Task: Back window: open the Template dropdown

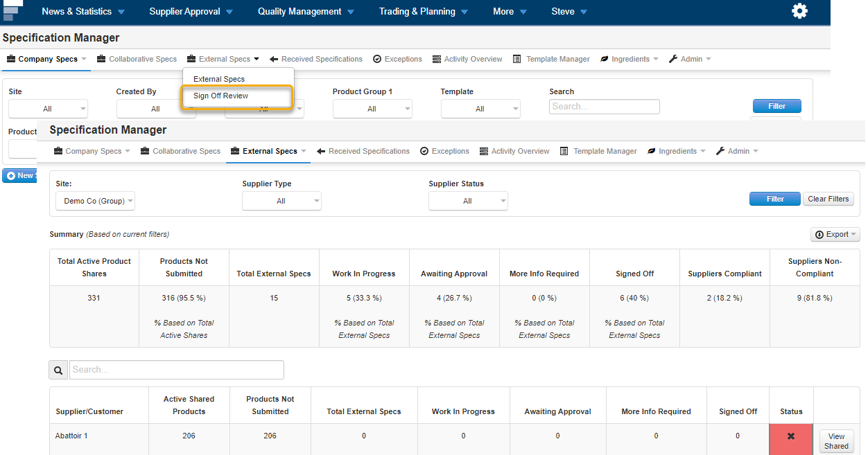Action: (480, 109)
